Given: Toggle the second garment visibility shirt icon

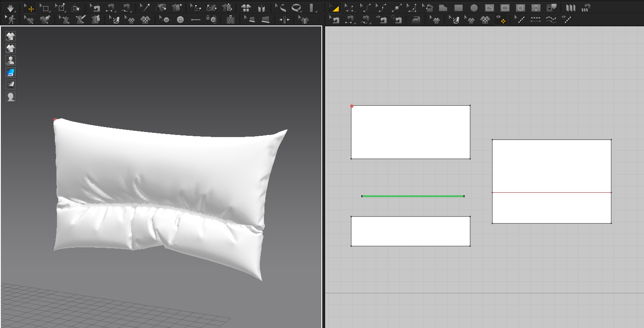Looking at the screenshot, I should (x=10, y=48).
